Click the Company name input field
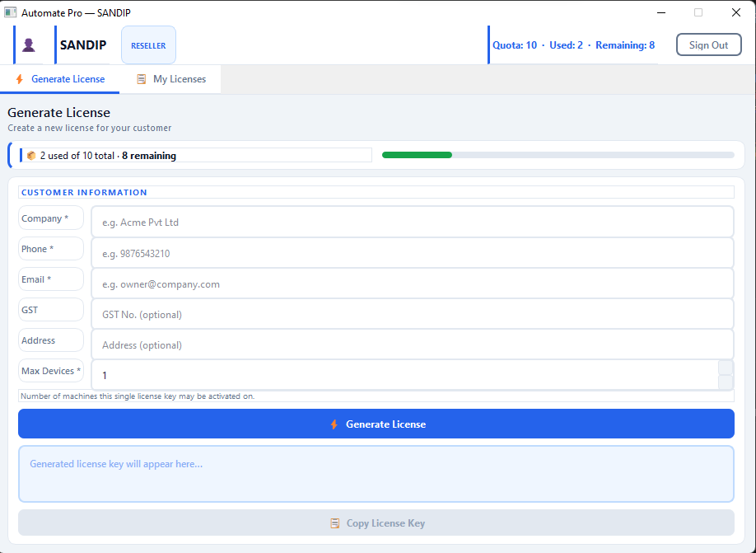756x553 pixels. click(413, 222)
